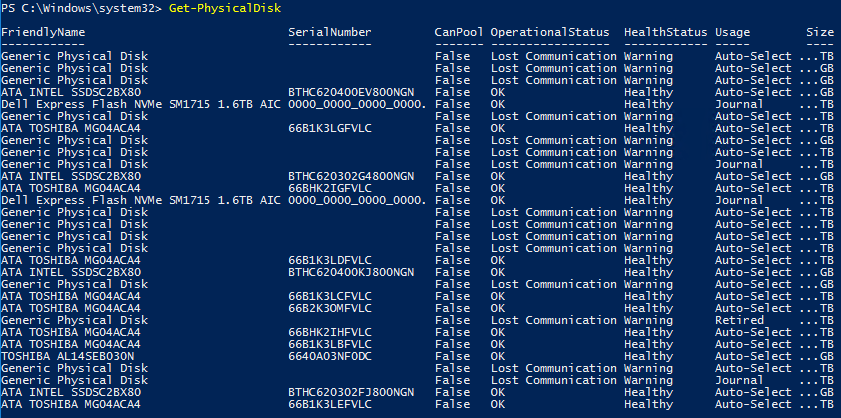The height and width of the screenshot is (418, 841).
Task: Click the SerialNumber column header
Action: tap(330, 32)
